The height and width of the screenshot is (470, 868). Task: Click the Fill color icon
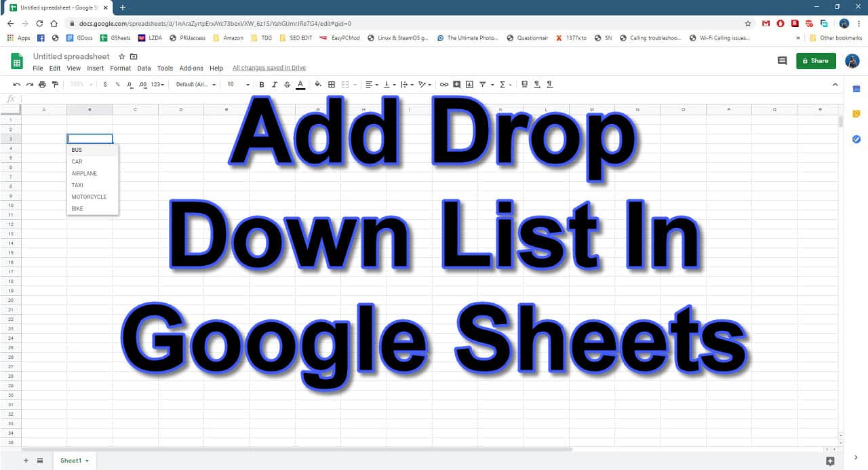tap(318, 84)
